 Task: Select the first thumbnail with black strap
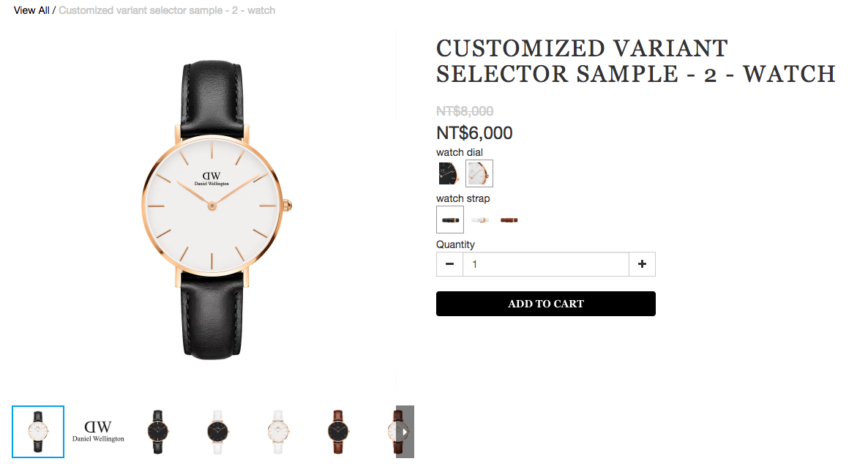pyautogui.click(x=38, y=432)
